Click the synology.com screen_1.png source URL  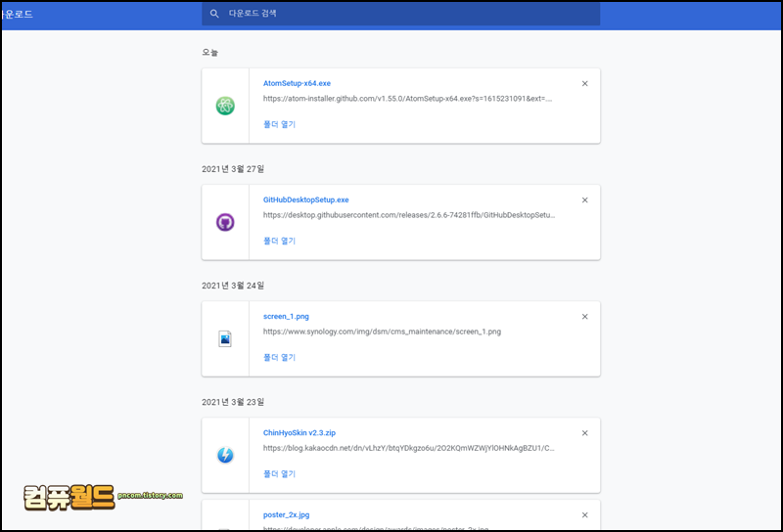382,332
